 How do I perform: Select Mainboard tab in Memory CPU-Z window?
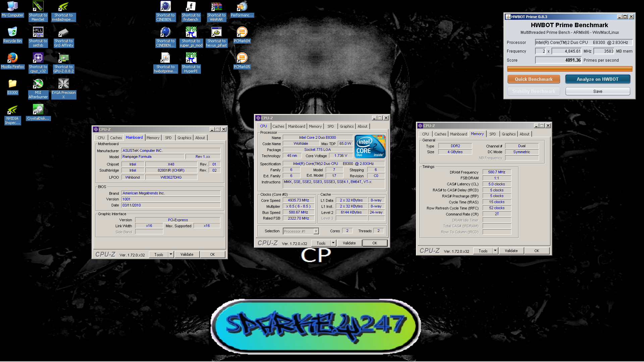pos(459,134)
